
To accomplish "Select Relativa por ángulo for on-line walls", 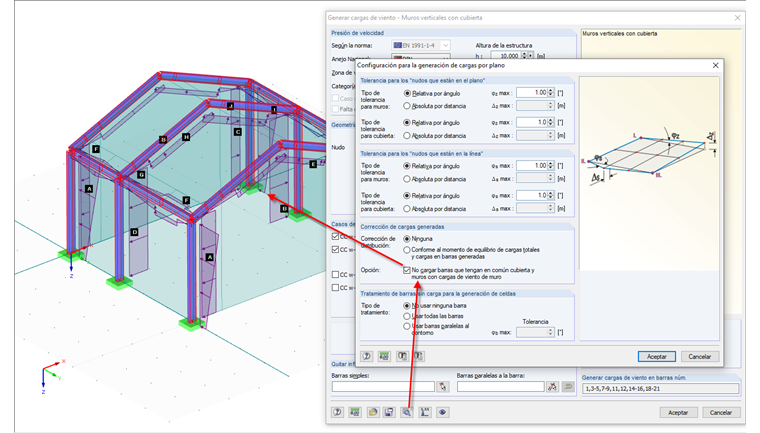I will point(407,166).
